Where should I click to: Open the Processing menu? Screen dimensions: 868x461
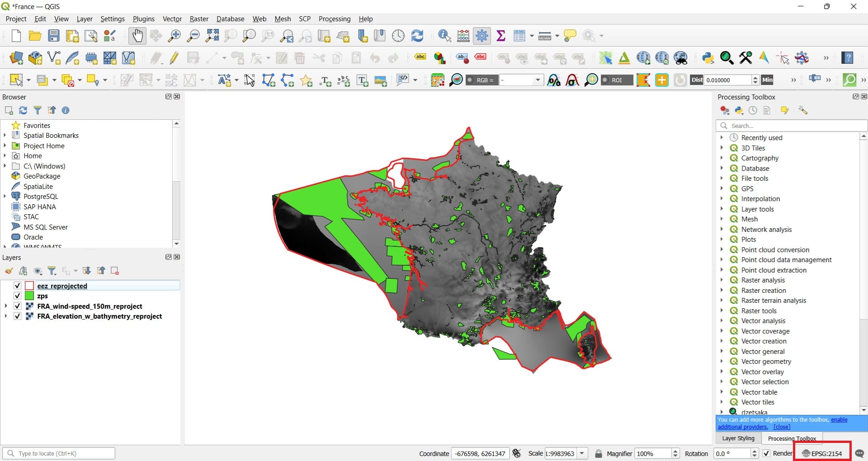(x=335, y=19)
